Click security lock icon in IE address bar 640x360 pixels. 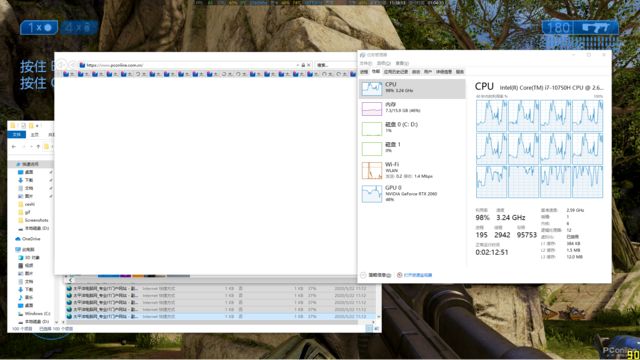303,65
